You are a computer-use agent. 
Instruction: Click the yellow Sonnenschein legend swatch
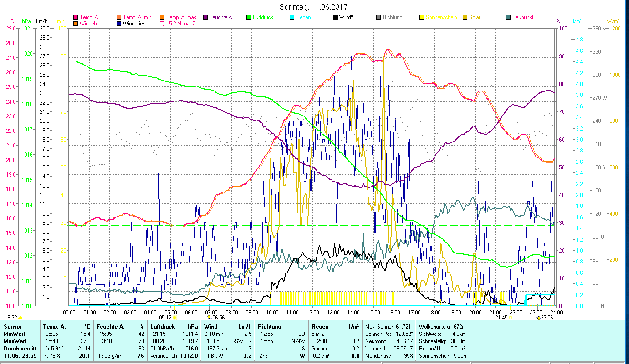(x=422, y=17)
